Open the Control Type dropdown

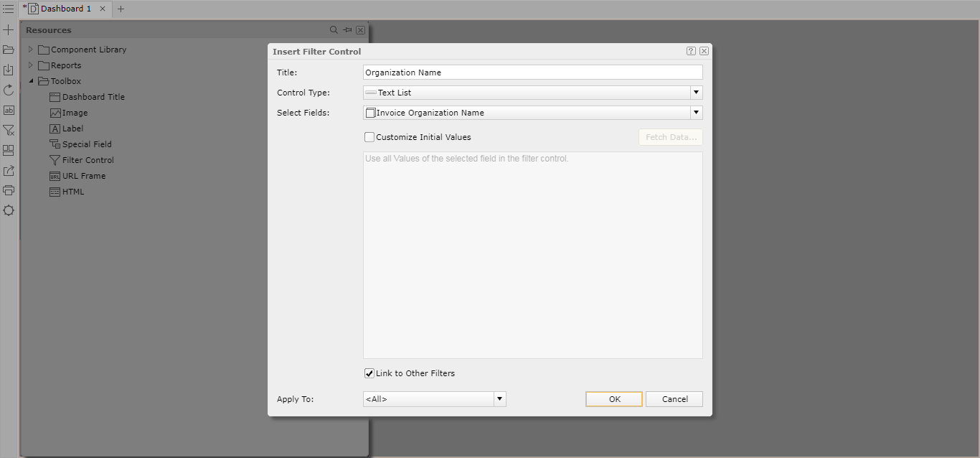click(x=696, y=93)
